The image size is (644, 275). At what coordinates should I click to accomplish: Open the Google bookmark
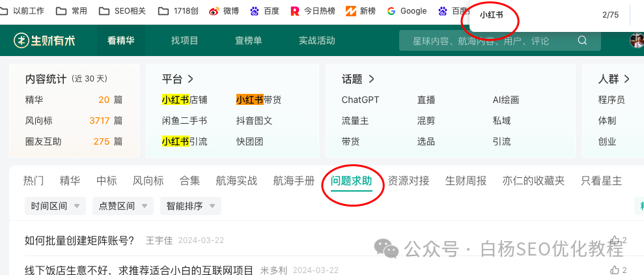(x=406, y=11)
